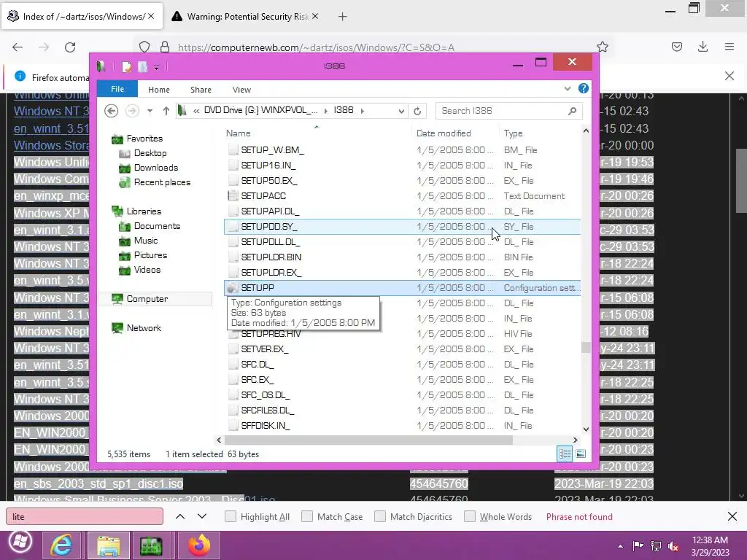Go back in Explorer navigation
This screenshot has width=747, height=560.
[x=111, y=111]
